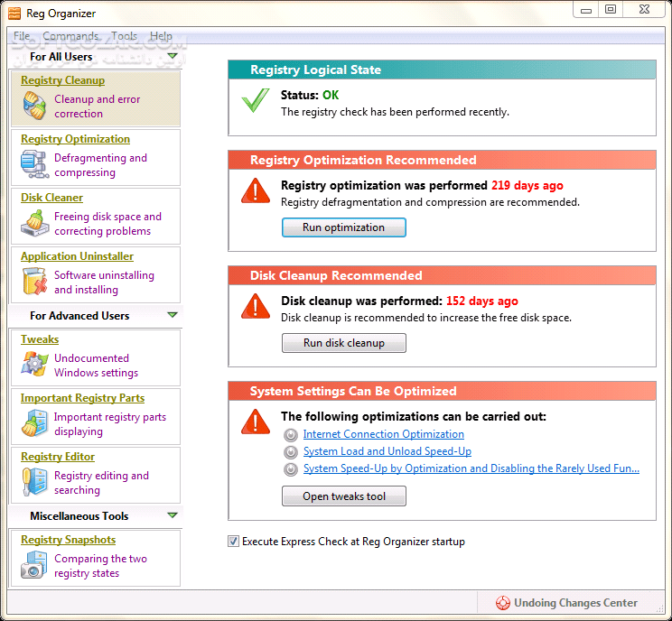Click the Disk Cleaner icon
Image resolution: width=672 pixels, height=621 pixels.
tap(34, 224)
